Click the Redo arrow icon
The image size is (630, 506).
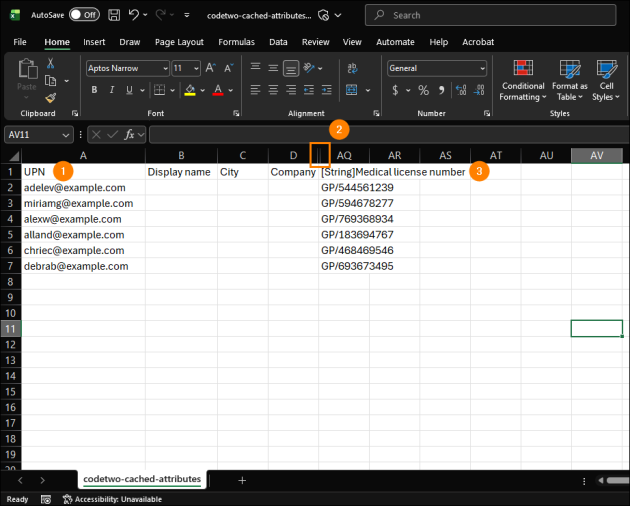[161, 15]
